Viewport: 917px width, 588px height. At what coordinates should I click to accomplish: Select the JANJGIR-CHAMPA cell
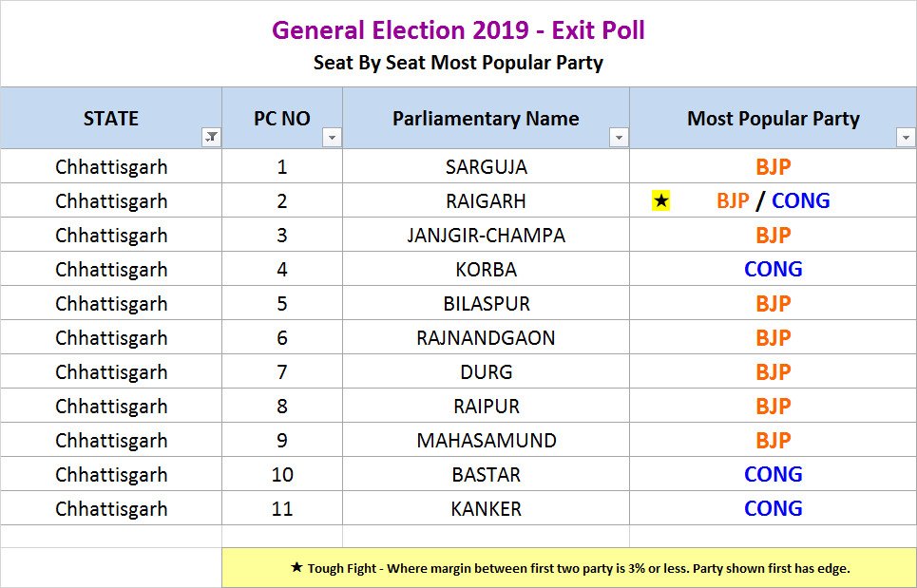pyautogui.click(x=486, y=236)
